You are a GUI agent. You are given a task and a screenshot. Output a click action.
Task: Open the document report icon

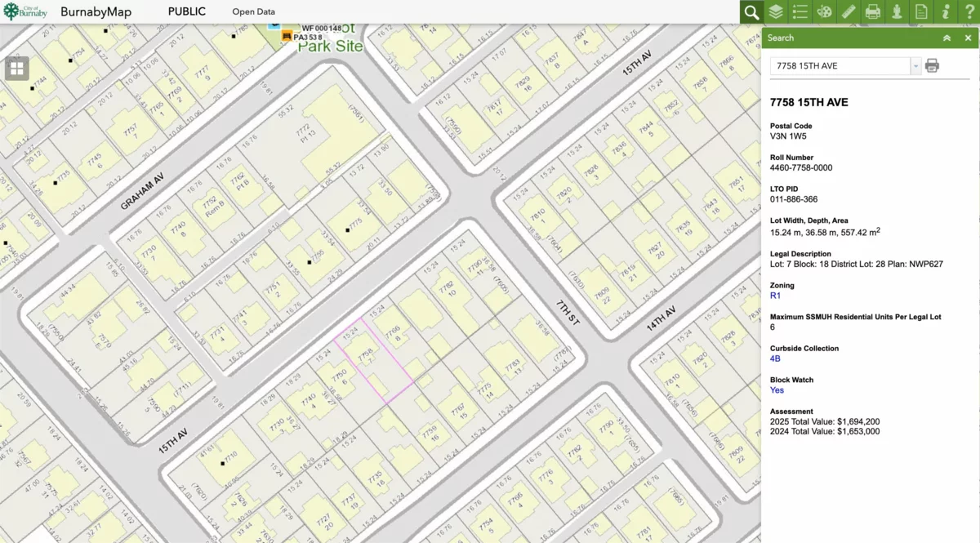click(x=921, y=12)
